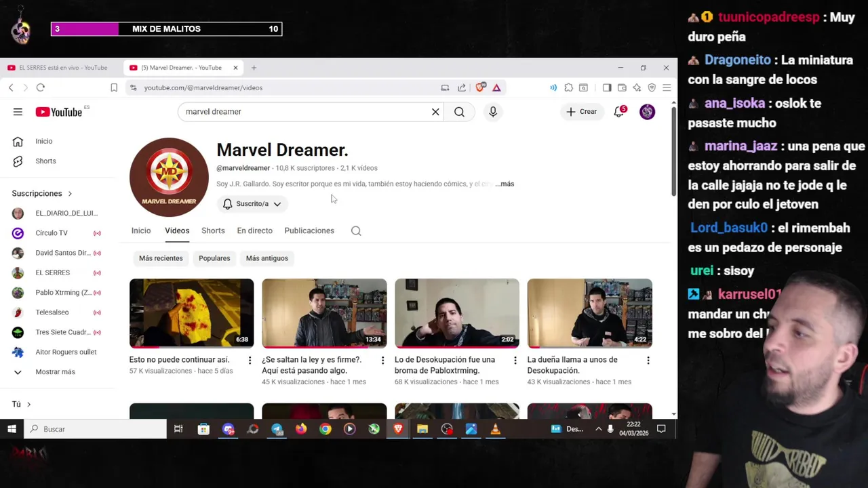868x488 pixels.
Task: Open thumbnail of 'Esto no puede continuar así.'
Action: coord(191,313)
